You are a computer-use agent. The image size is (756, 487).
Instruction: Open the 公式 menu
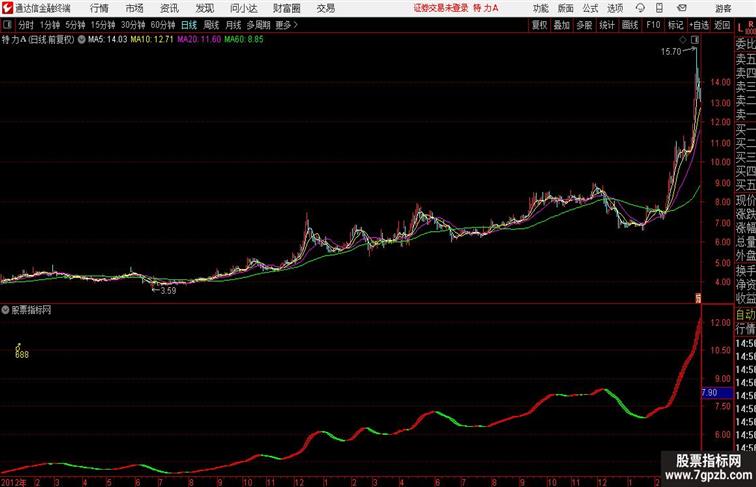point(590,8)
